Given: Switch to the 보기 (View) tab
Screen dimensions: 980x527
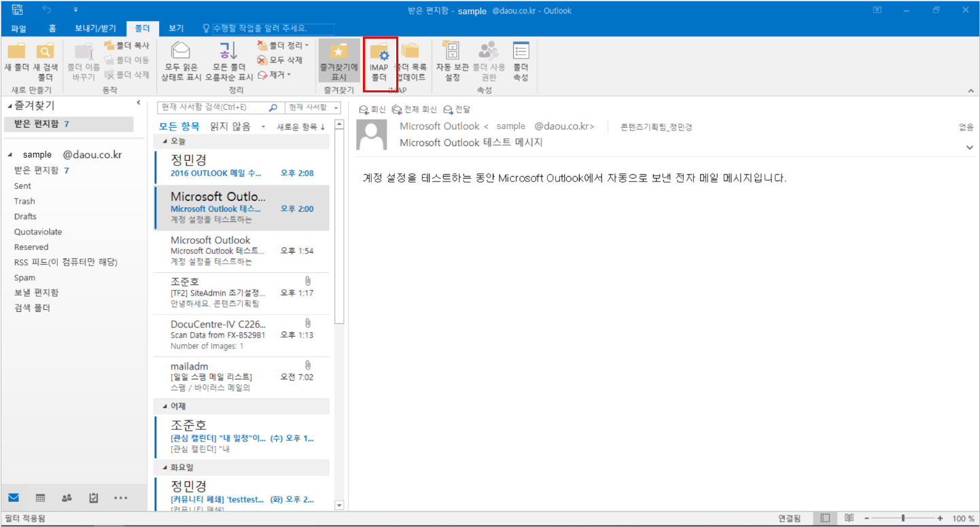Looking at the screenshot, I should pos(176,29).
